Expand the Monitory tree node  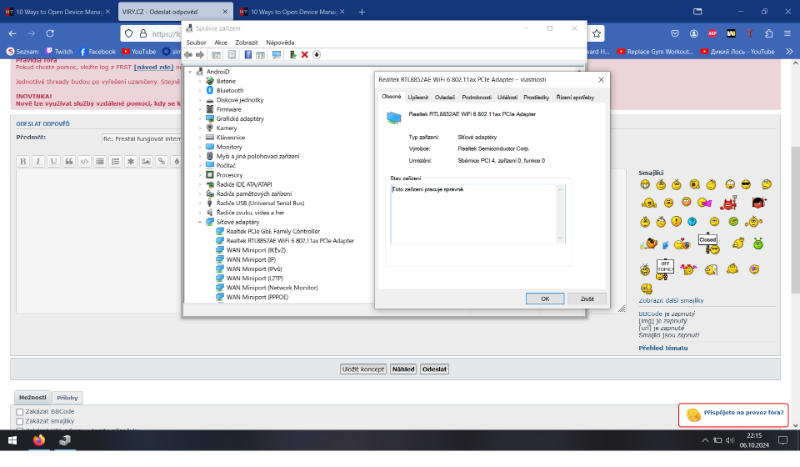coord(200,147)
